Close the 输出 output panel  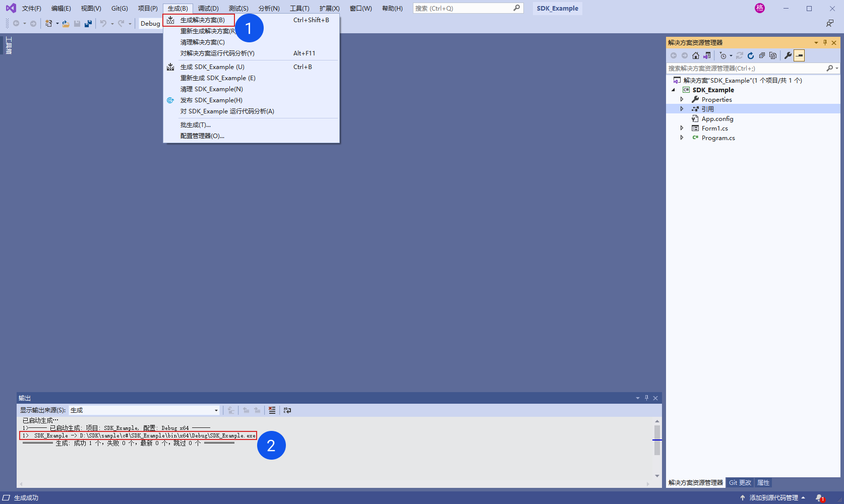tap(655, 398)
